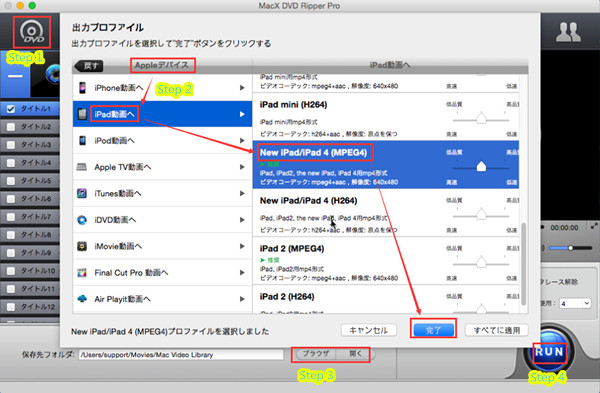This screenshot has width=600, height=393.
Task: Adjust the preview volume slider
Action: click(x=570, y=248)
